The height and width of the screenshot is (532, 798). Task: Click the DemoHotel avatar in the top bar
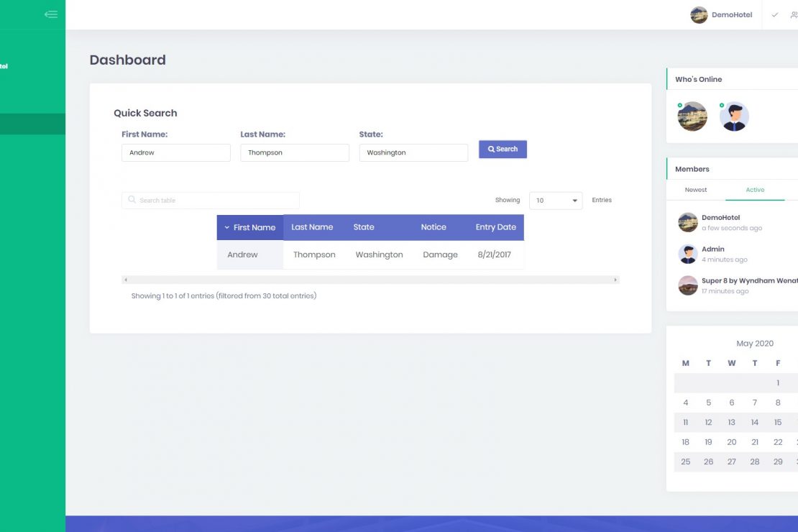[x=699, y=15]
